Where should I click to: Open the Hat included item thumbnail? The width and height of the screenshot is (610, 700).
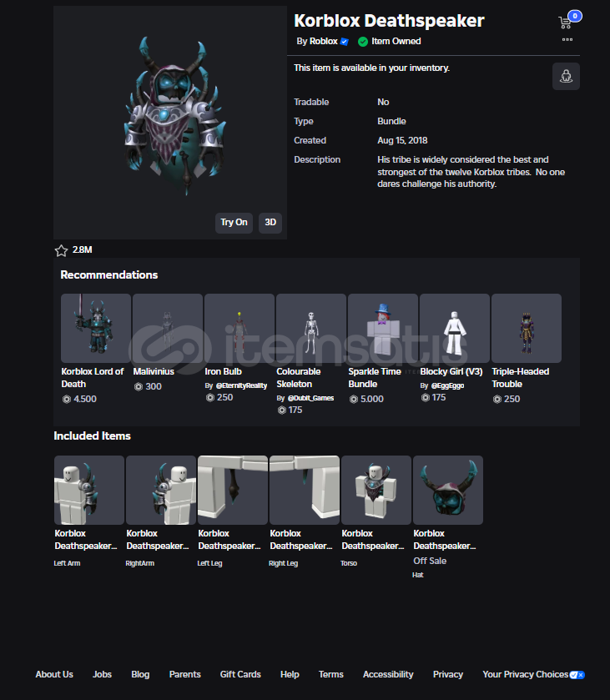click(448, 490)
